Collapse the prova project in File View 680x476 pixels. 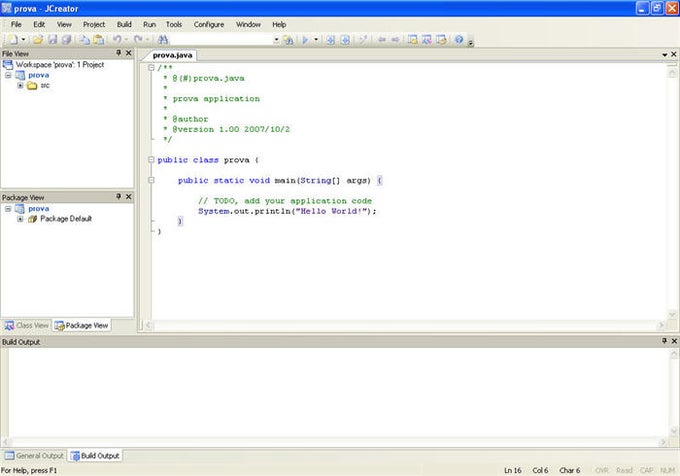click(x=8, y=75)
